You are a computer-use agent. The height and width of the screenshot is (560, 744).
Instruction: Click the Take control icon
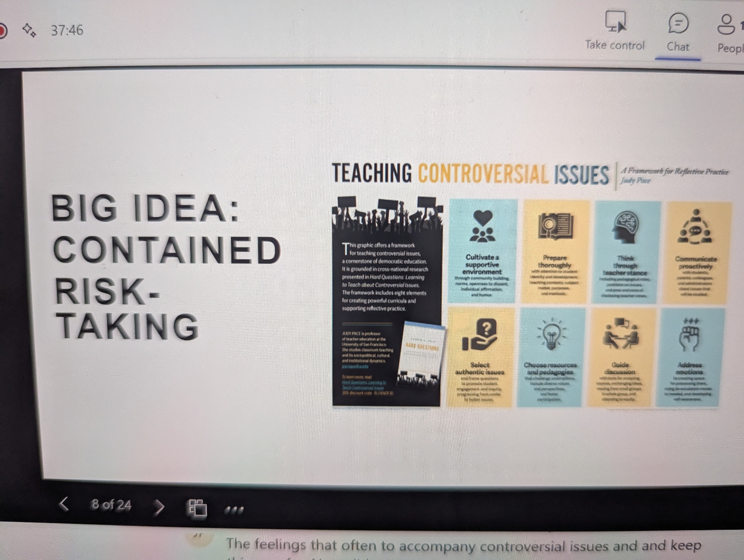click(615, 23)
